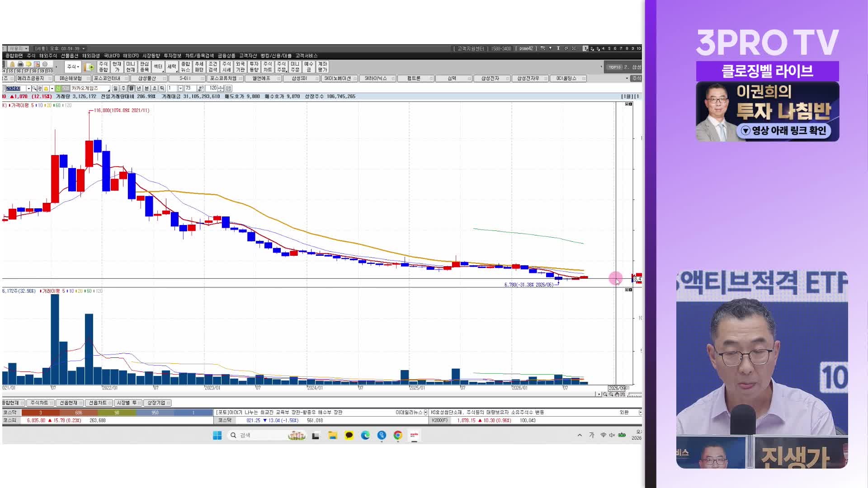Open the settings gear icon in the toolbar

click(x=45, y=64)
